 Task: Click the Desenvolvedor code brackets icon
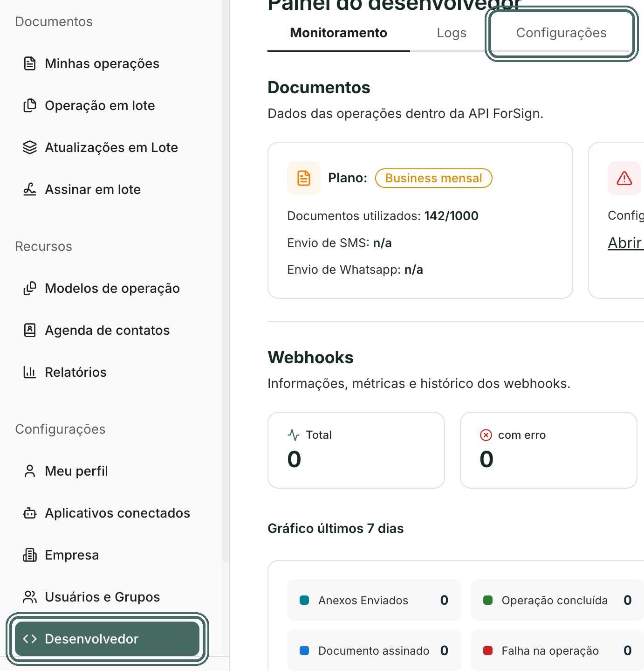pyautogui.click(x=30, y=639)
